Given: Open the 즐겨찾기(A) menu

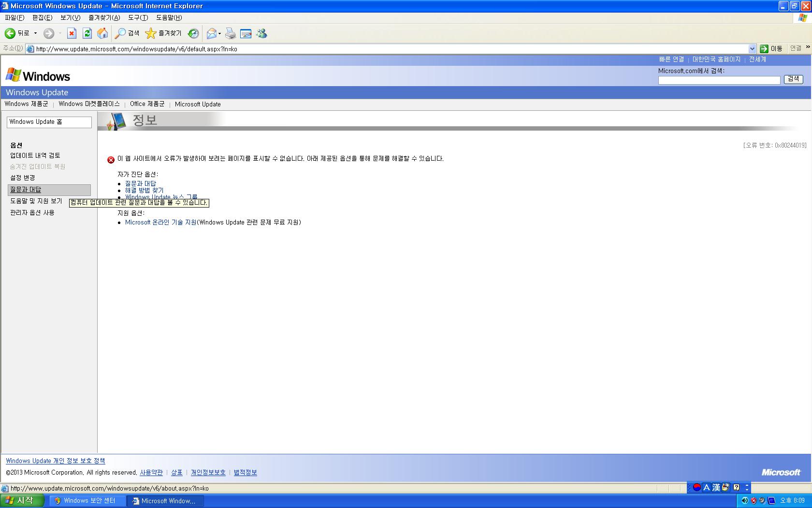Looking at the screenshot, I should pos(104,17).
